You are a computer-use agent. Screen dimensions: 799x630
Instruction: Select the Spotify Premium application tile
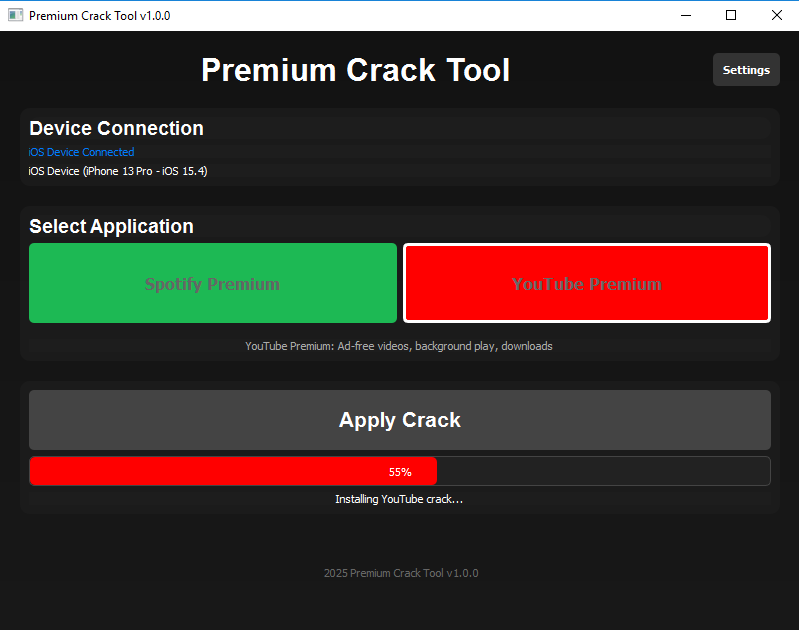pyautogui.click(x=212, y=283)
